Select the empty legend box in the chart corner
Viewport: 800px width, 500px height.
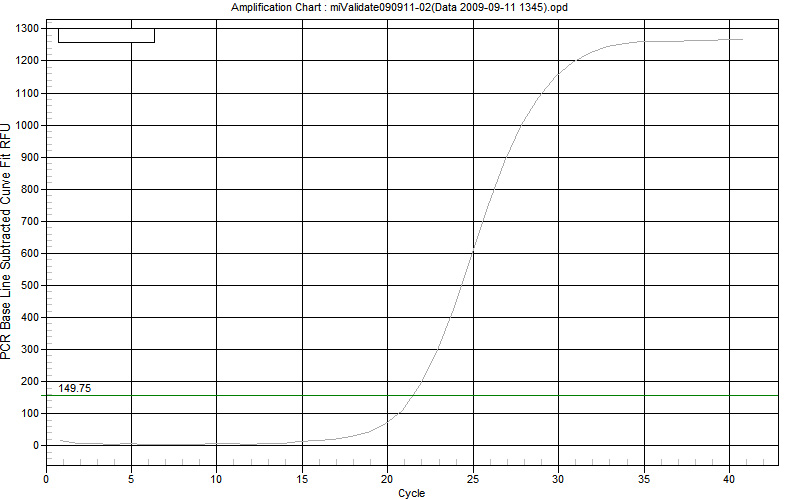pos(106,35)
